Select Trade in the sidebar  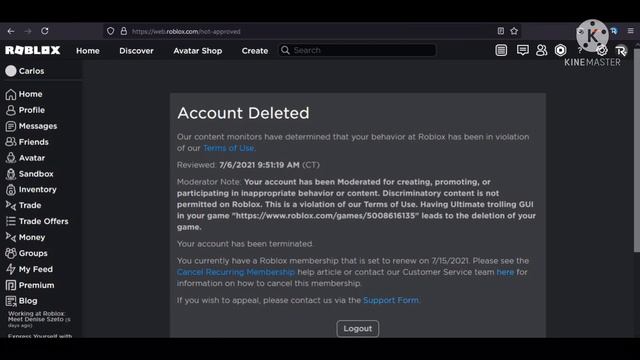click(x=30, y=205)
